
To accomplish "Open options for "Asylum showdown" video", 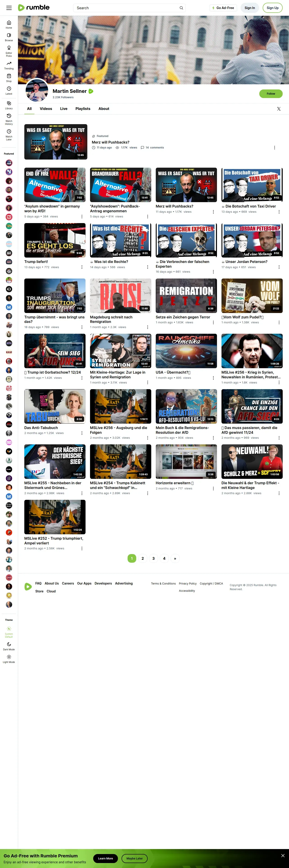I will pyautogui.click(x=82, y=216).
